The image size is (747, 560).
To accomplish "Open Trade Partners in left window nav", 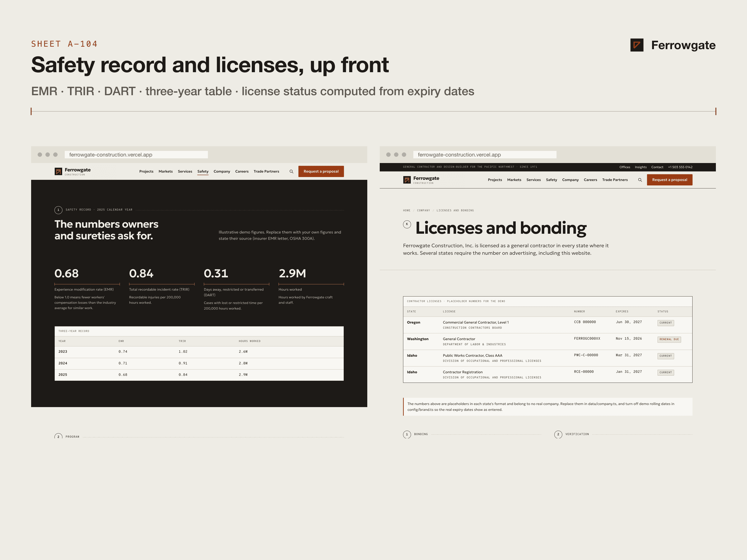I will pyautogui.click(x=266, y=171).
